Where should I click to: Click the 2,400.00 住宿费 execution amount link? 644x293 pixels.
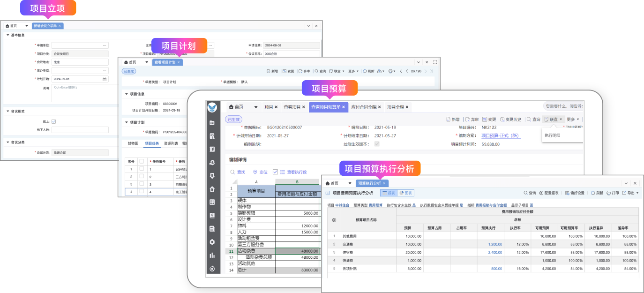coord(494,252)
